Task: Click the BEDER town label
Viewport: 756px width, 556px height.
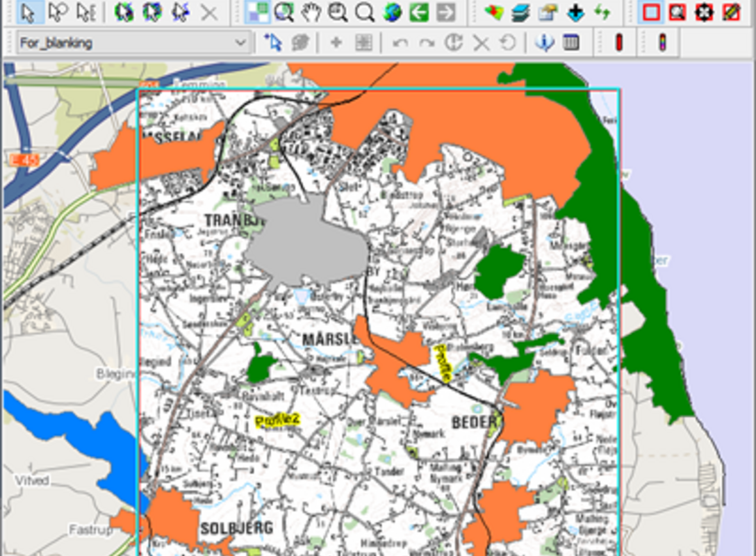Action: coord(474,423)
